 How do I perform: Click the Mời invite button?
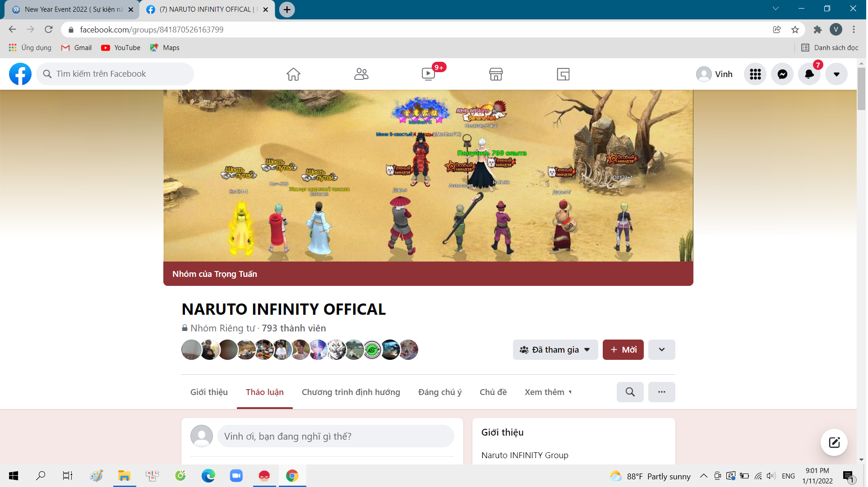point(623,349)
